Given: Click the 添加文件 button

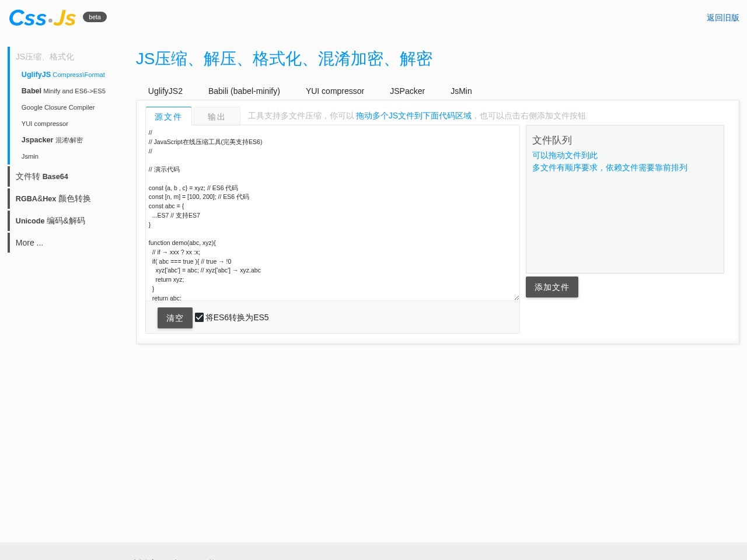Looking at the screenshot, I should pyautogui.click(x=552, y=287).
